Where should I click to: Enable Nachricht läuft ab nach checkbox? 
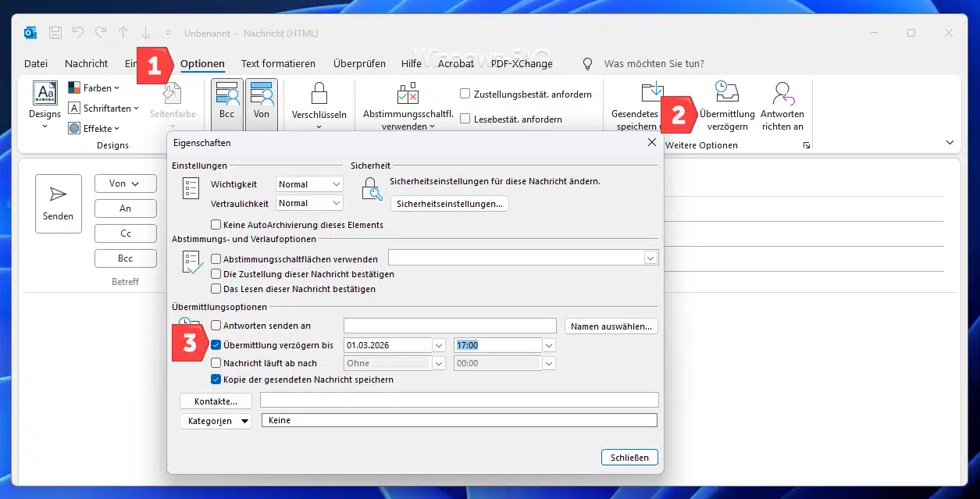coord(216,363)
